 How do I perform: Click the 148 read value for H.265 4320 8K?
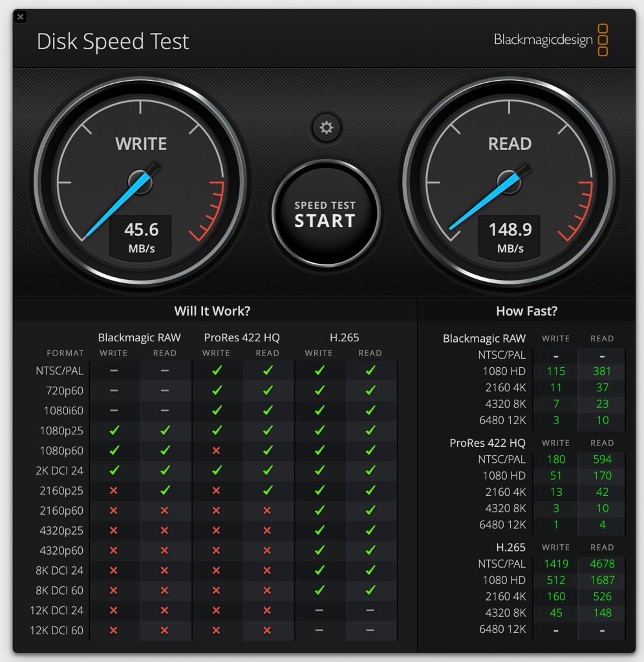coord(602,613)
